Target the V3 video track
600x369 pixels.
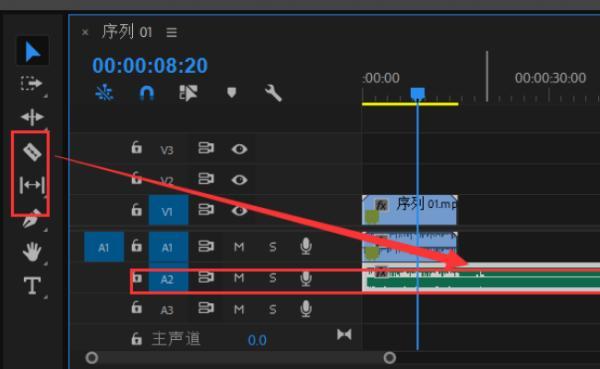tap(167, 150)
